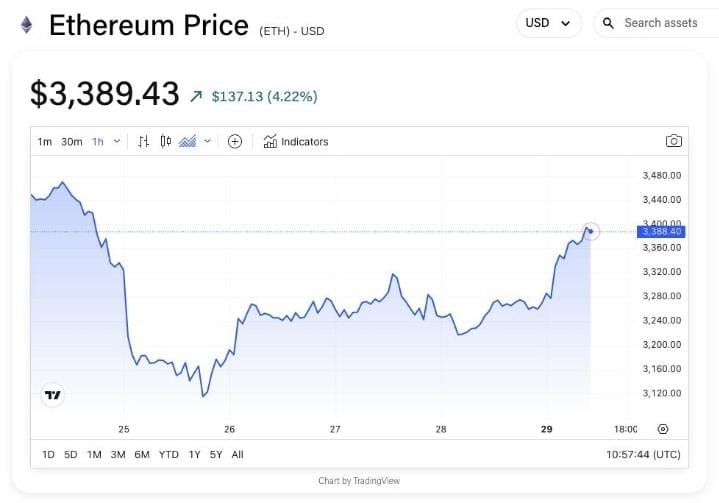Open chart settings via the gear icon
The image size is (719, 503).
tap(663, 429)
